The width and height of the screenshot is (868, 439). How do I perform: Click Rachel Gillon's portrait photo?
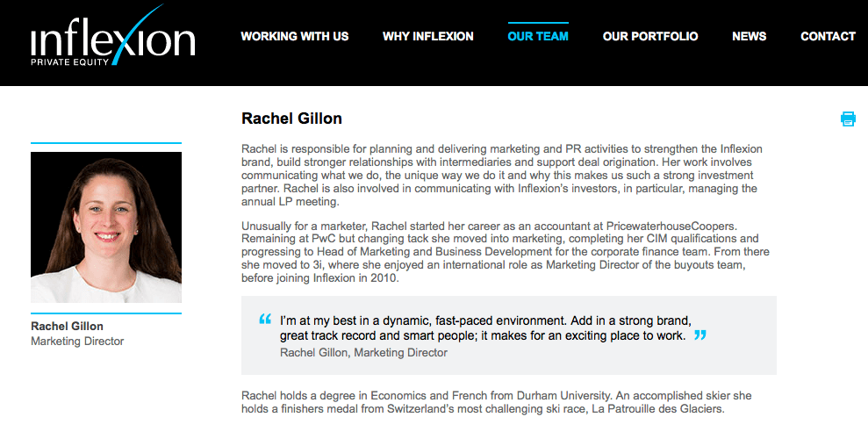click(106, 227)
